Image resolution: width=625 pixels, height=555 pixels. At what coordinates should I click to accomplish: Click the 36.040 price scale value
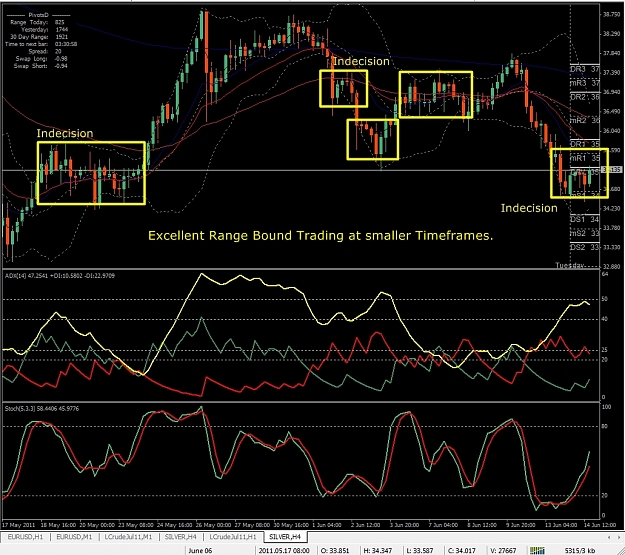[x=611, y=131]
